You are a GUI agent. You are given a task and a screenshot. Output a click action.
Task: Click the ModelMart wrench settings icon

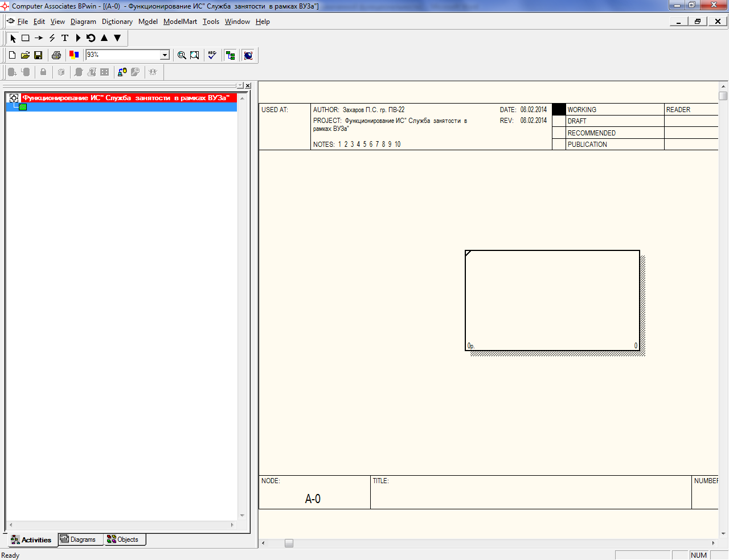point(136,72)
